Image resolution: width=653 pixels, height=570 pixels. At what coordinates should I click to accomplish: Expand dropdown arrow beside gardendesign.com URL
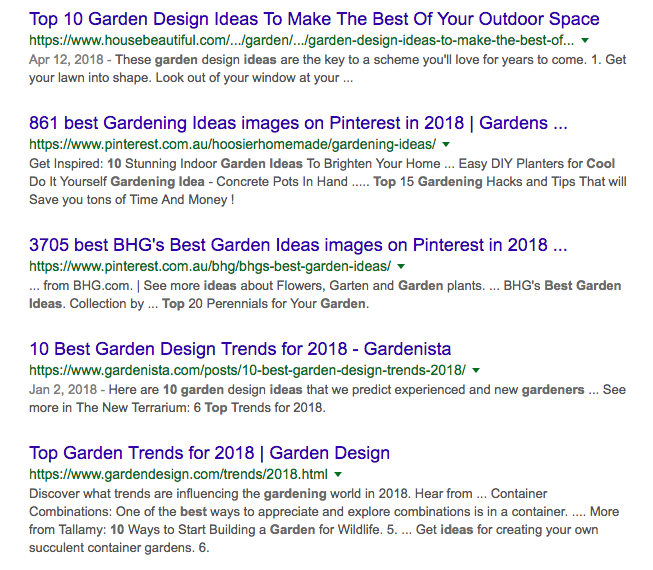pos(338,475)
